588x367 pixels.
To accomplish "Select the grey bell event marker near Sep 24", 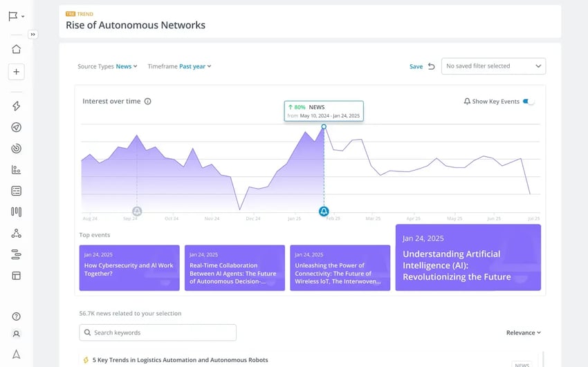I will (x=137, y=211).
